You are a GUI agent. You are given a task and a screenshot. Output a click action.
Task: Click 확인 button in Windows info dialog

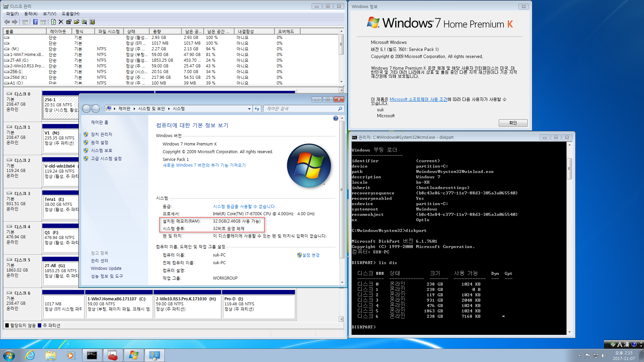point(513,123)
